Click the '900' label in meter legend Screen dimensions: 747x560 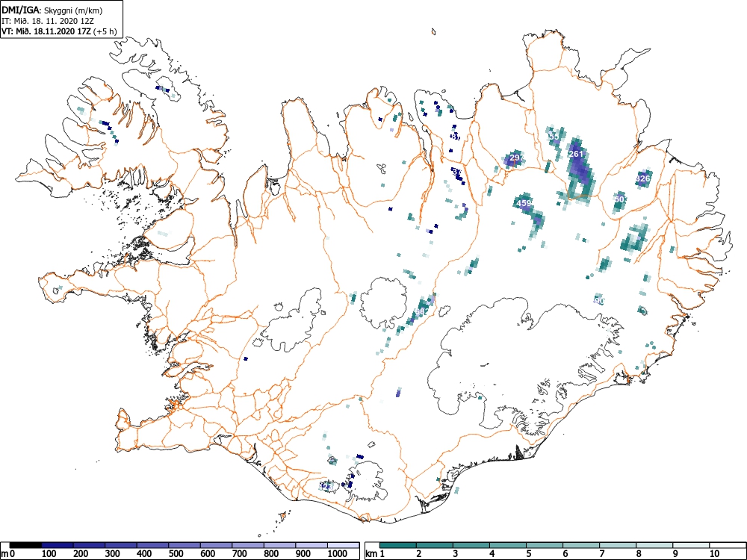(x=303, y=554)
